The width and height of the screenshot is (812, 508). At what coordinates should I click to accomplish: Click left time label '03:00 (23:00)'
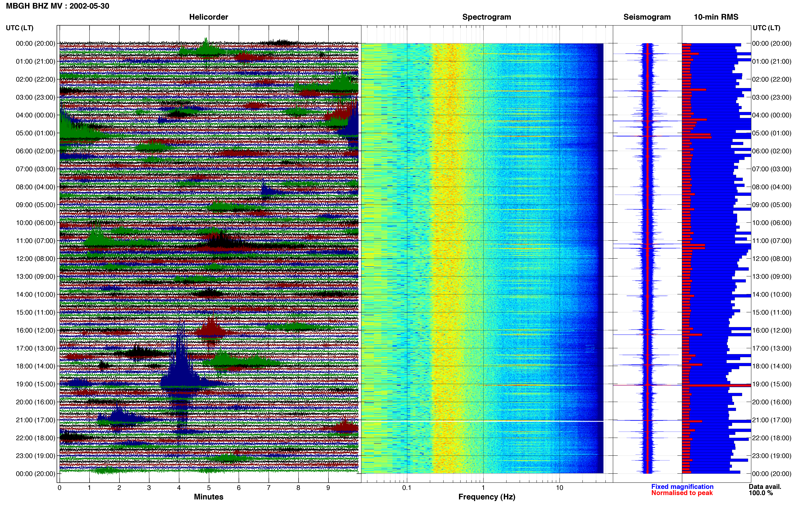pos(36,97)
